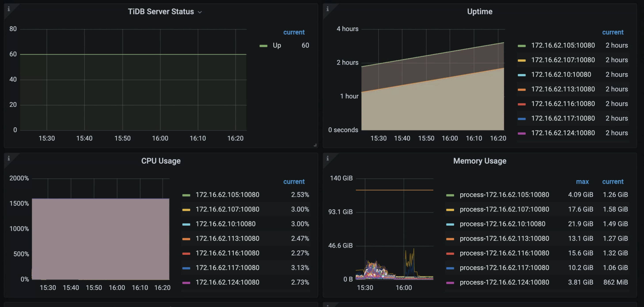
Task: Click Uptime cyan swatch for 172.16.62.10:10080
Action: point(521,75)
